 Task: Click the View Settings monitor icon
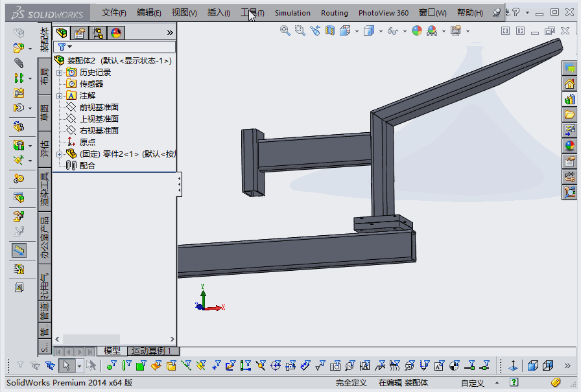pyautogui.click(x=456, y=30)
